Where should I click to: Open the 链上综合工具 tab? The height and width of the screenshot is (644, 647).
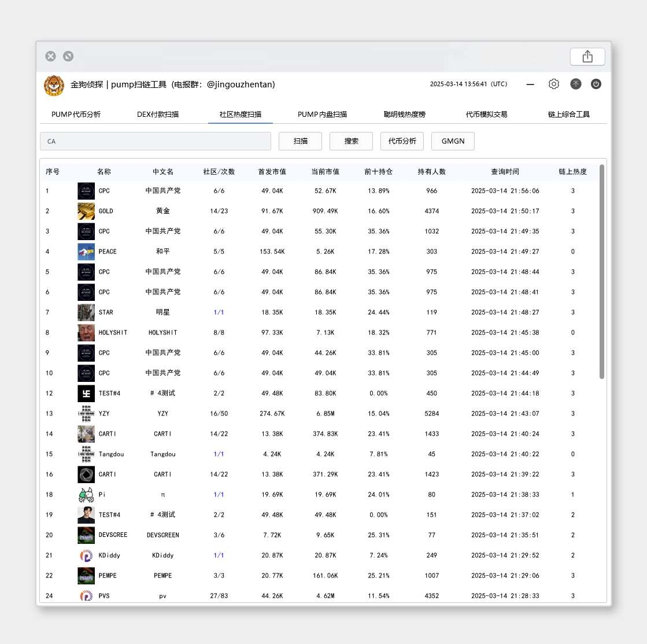[x=568, y=115]
